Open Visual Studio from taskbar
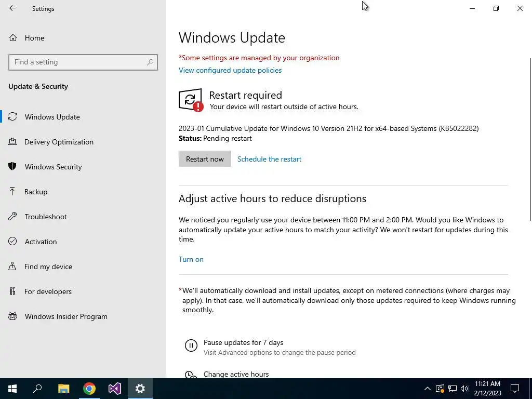The height and width of the screenshot is (399, 532). 115,389
